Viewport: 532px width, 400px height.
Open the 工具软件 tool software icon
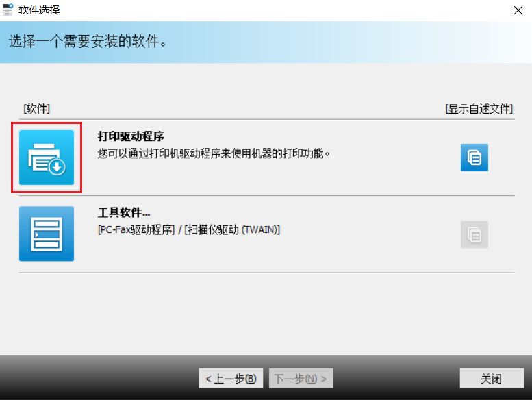47,234
